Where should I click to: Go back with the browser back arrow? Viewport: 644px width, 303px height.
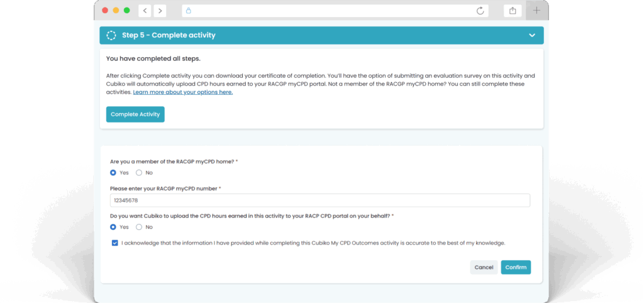click(145, 11)
